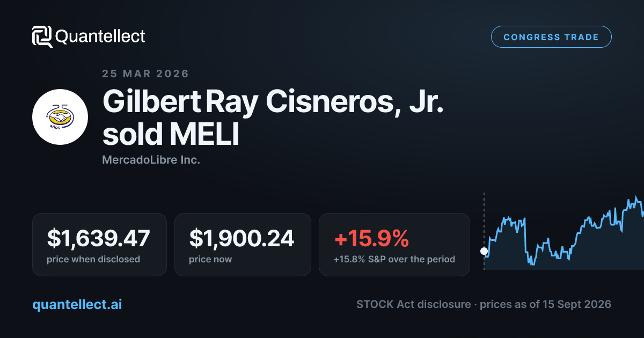The height and width of the screenshot is (338, 644).
Task: Click the price when disclosed label
Action: [93, 259]
